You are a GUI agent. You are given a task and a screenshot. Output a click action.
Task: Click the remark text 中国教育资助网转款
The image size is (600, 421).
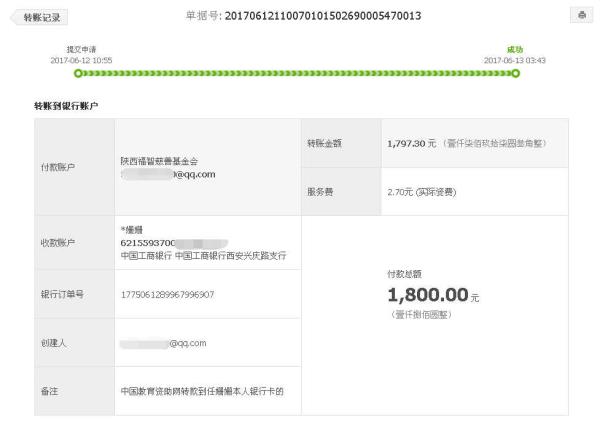click(x=202, y=392)
